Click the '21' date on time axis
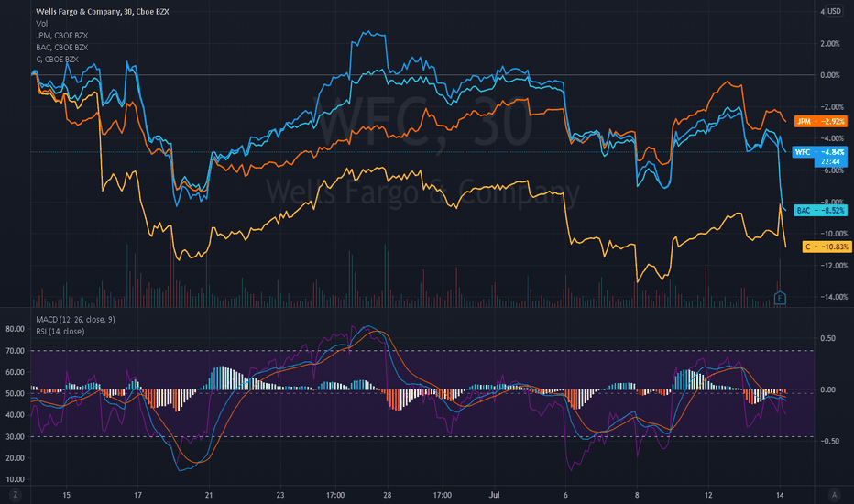This screenshot has height=504, width=854. (209, 495)
